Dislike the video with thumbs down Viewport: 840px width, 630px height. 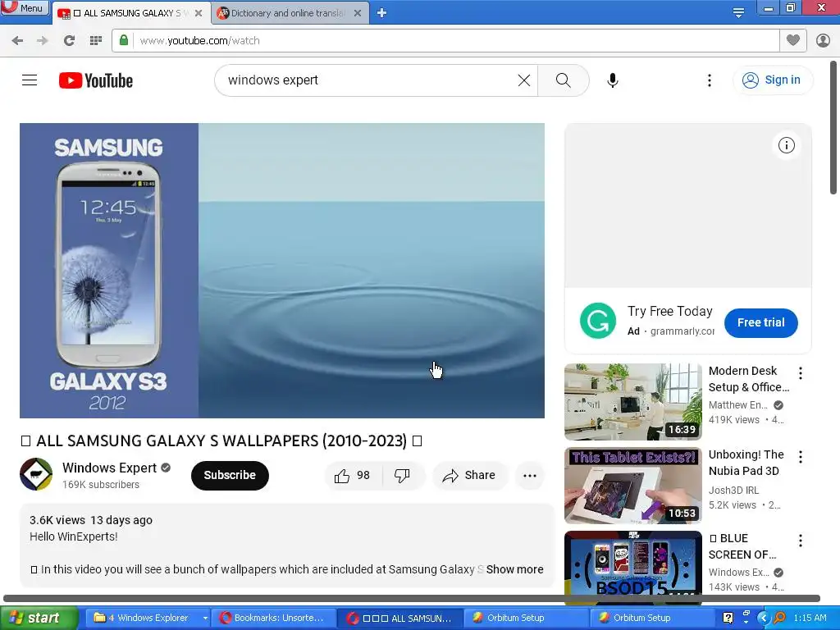tap(402, 475)
